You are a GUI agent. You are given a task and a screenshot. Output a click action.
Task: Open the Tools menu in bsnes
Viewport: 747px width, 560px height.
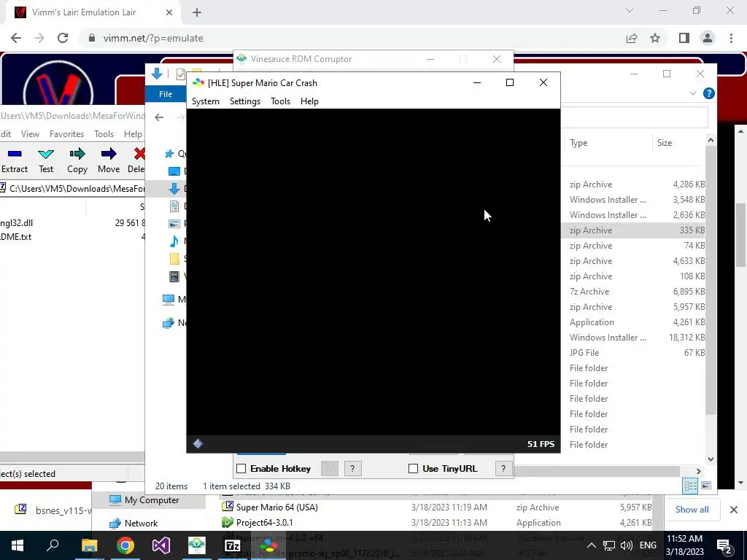click(x=280, y=101)
